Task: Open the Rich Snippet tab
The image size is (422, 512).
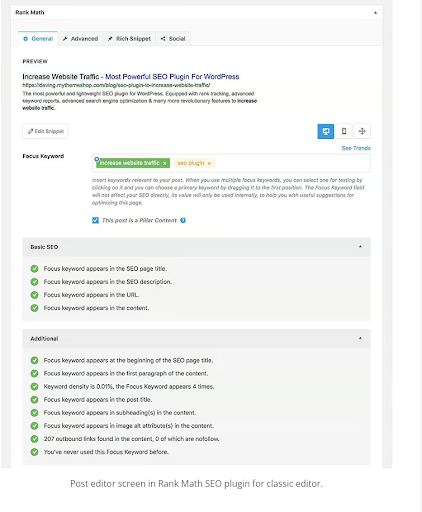Action: pos(129,39)
